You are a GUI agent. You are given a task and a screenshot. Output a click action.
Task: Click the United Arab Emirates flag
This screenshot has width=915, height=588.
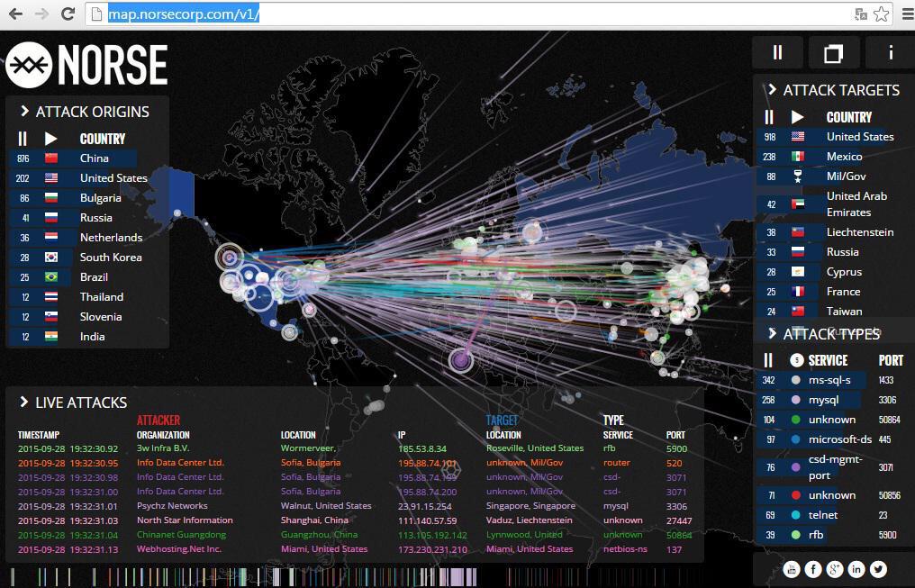[798, 204]
